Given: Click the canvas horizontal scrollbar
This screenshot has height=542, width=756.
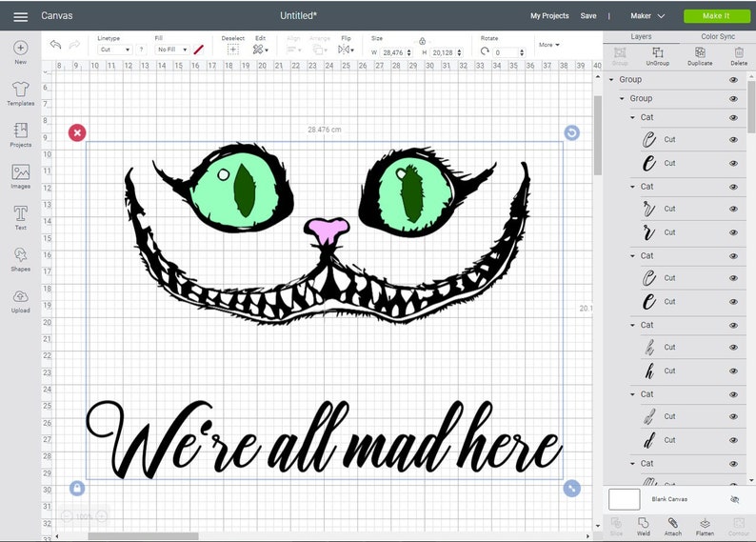Looking at the screenshot, I should [x=143, y=536].
